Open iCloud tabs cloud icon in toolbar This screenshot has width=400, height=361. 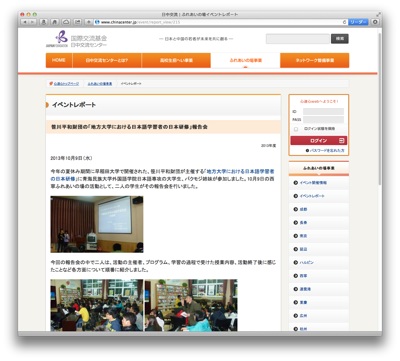point(66,22)
